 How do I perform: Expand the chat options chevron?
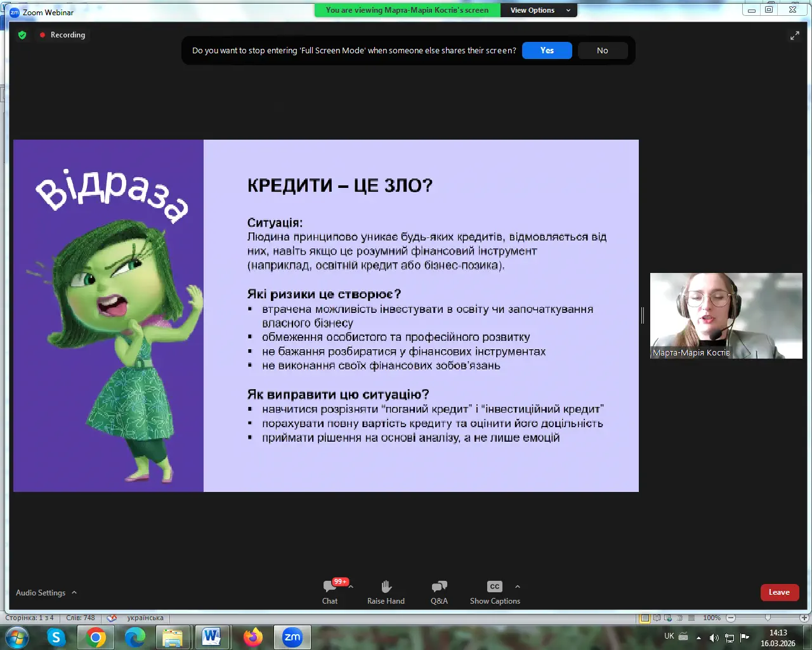[x=351, y=587]
